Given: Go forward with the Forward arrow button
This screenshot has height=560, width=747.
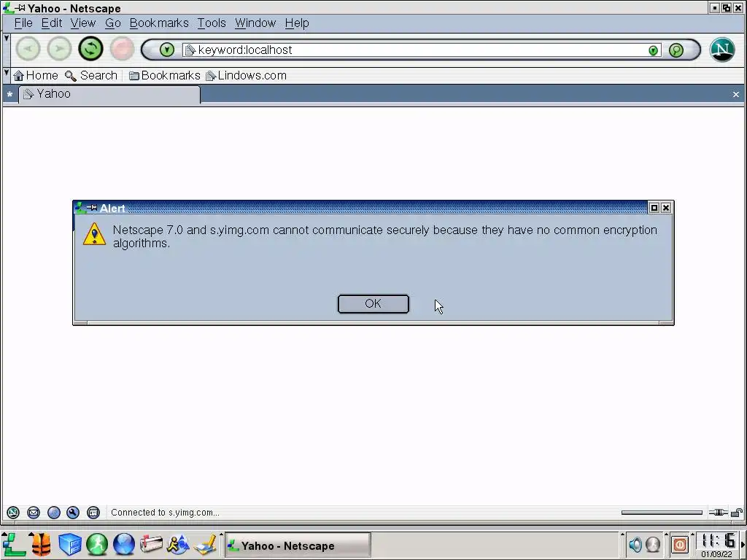Looking at the screenshot, I should tap(59, 49).
